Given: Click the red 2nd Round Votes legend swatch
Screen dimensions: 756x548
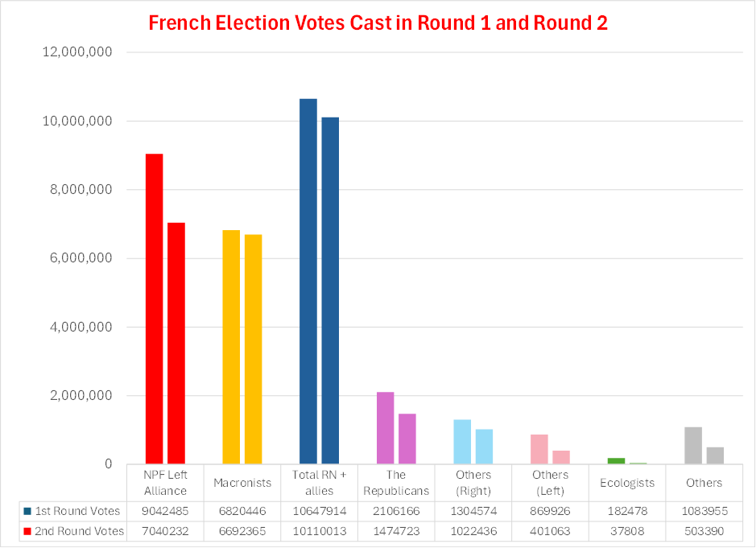Looking at the screenshot, I should [x=27, y=531].
